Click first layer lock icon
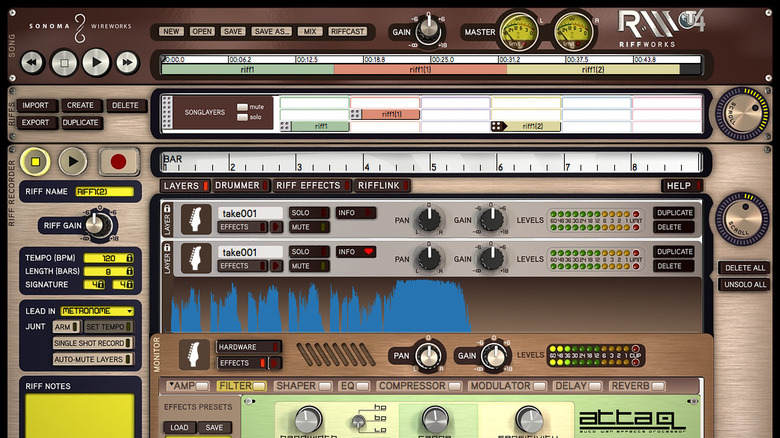Viewport: 780px width, 438px height. [167, 209]
